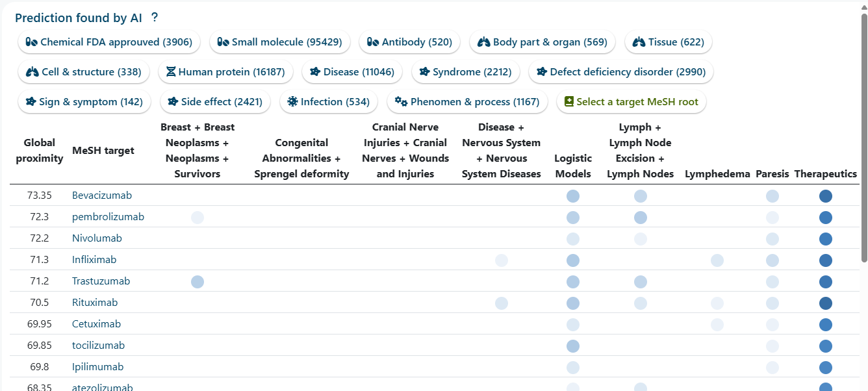Screen dimensions: 868x391
Task: Select the Disease category chip
Action: pyautogui.click(x=352, y=72)
